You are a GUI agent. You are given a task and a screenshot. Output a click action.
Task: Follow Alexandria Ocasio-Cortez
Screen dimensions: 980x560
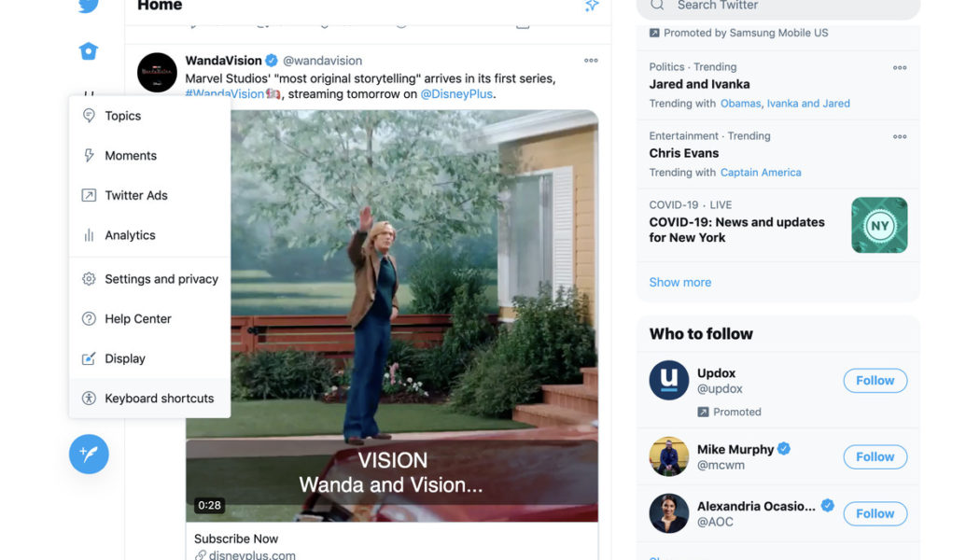tap(875, 513)
